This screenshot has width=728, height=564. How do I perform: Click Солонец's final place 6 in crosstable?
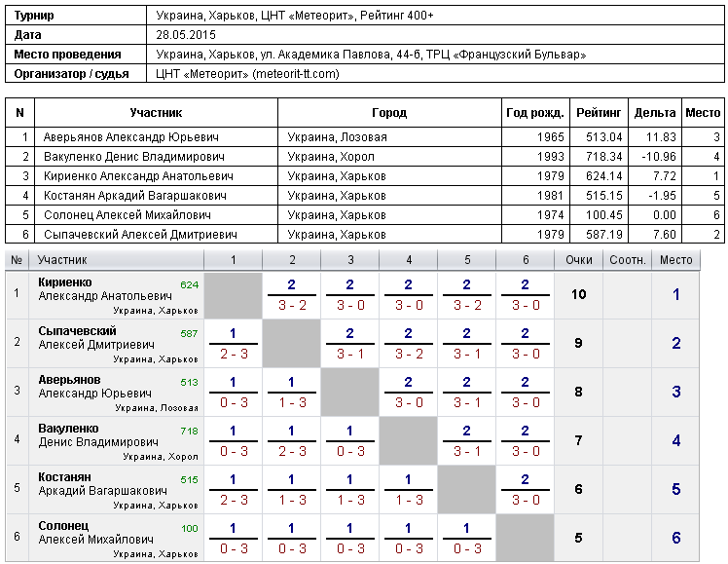click(x=676, y=539)
